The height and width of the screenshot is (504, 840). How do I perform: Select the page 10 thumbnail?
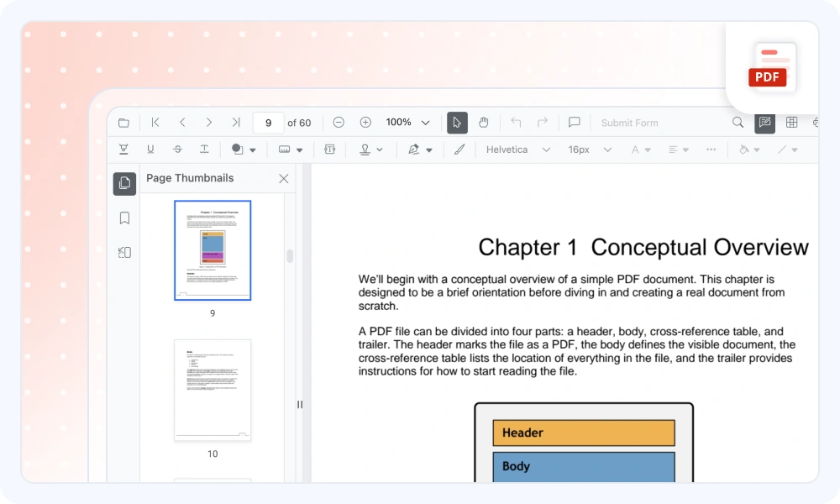213,390
